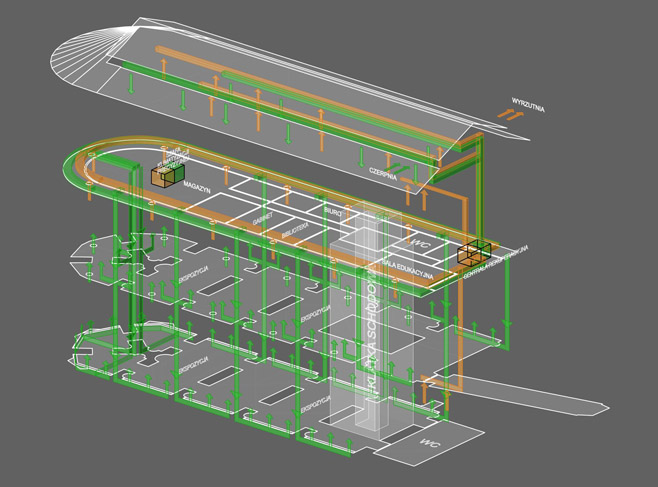The width and height of the screenshot is (658, 487).
Task: Select the orange exhaust arrows beside WYRZUTNIA
Action: (x=510, y=116)
